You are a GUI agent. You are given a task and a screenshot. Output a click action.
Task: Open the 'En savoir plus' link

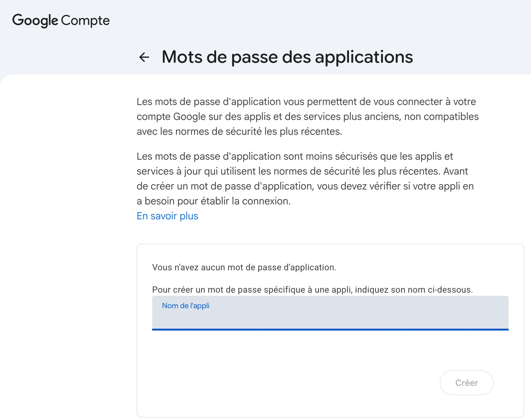coord(167,216)
